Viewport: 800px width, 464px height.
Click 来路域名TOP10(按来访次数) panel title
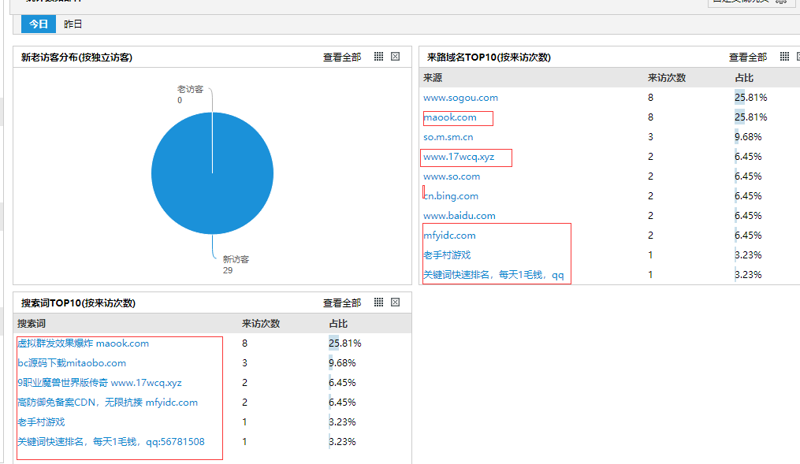point(489,57)
